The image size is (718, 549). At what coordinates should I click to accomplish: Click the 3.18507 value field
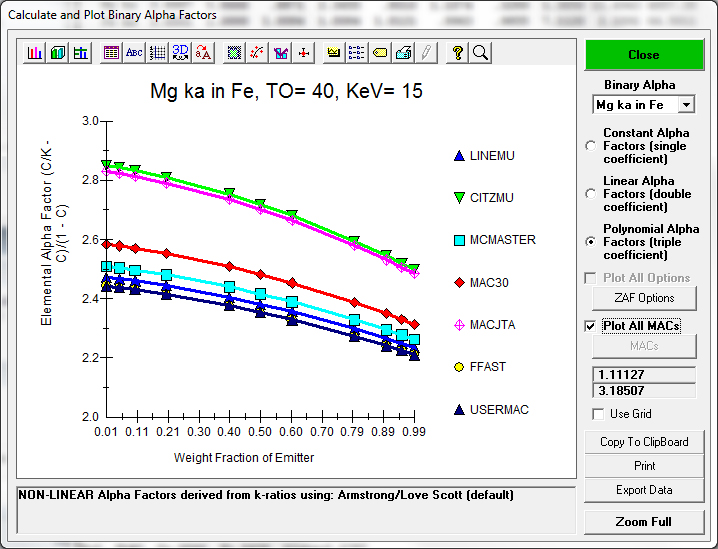pyautogui.click(x=643, y=391)
